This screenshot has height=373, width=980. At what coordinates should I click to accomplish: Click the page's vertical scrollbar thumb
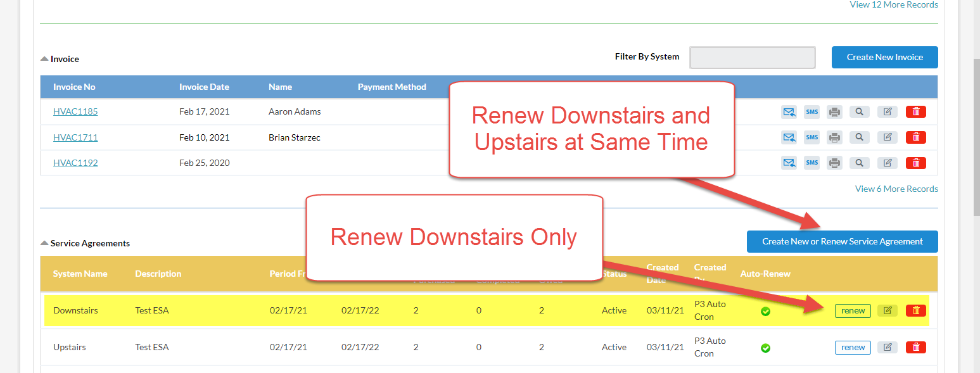(976, 133)
